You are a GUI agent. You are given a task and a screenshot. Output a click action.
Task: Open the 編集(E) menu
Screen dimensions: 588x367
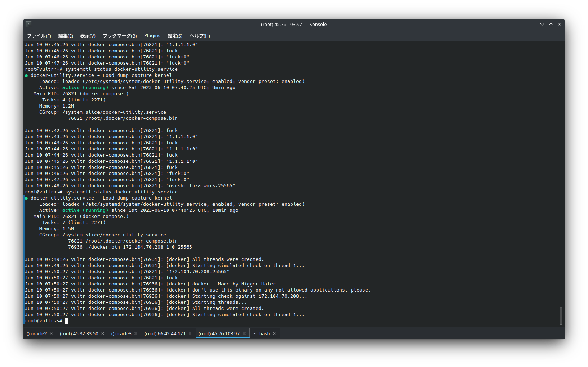pos(66,36)
